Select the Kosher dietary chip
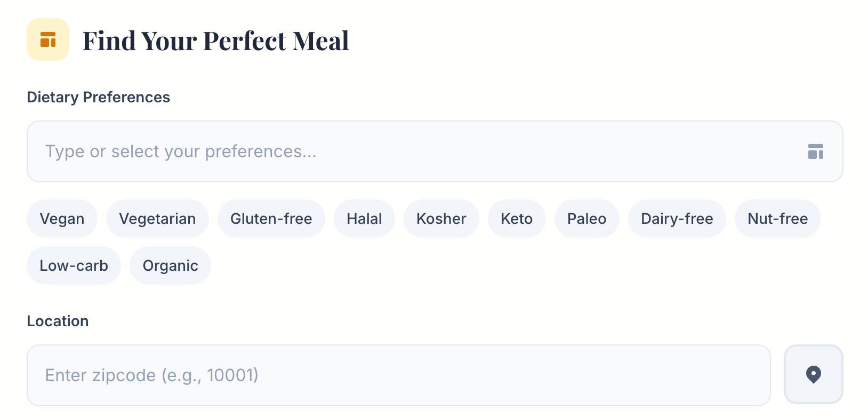Viewport: 868px width, 419px height. point(441,219)
